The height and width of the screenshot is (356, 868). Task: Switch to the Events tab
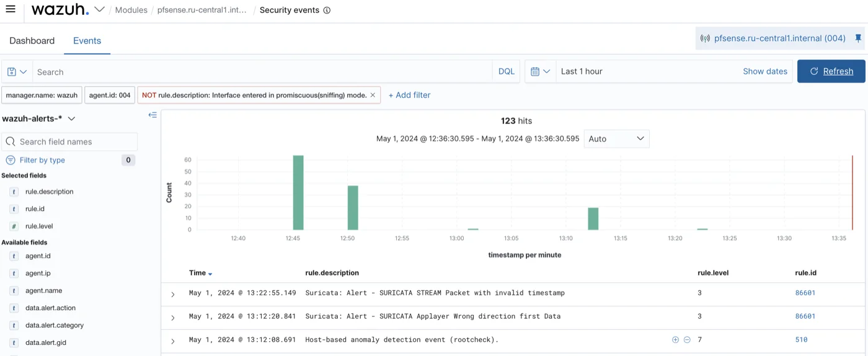[87, 40]
